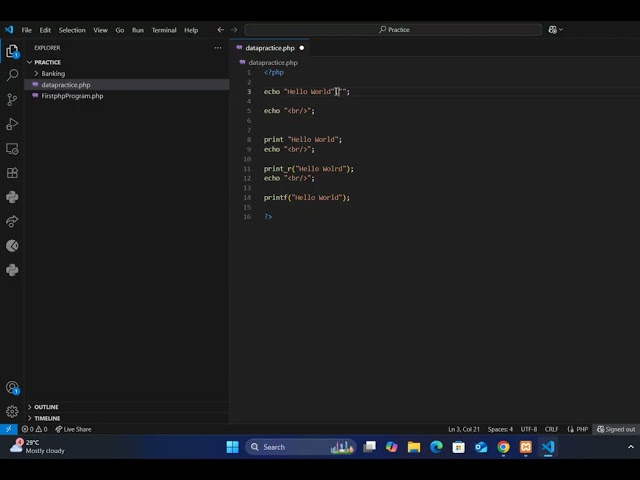Image resolution: width=640 pixels, height=480 pixels.
Task: Change the UTF-8 encoding
Action: 529,429
